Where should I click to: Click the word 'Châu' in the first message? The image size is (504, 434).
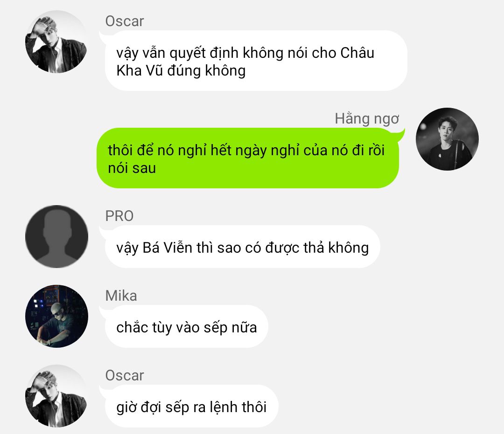(x=357, y=53)
